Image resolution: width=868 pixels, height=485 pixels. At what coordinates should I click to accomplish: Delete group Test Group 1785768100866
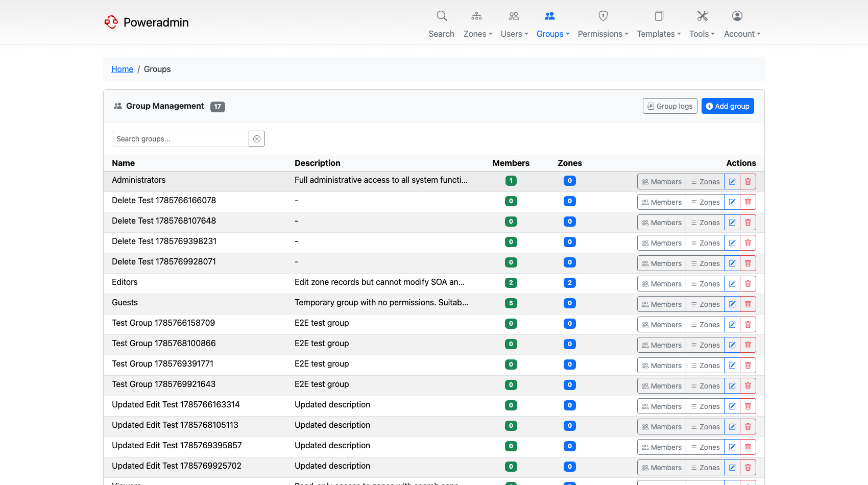point(748,345)
